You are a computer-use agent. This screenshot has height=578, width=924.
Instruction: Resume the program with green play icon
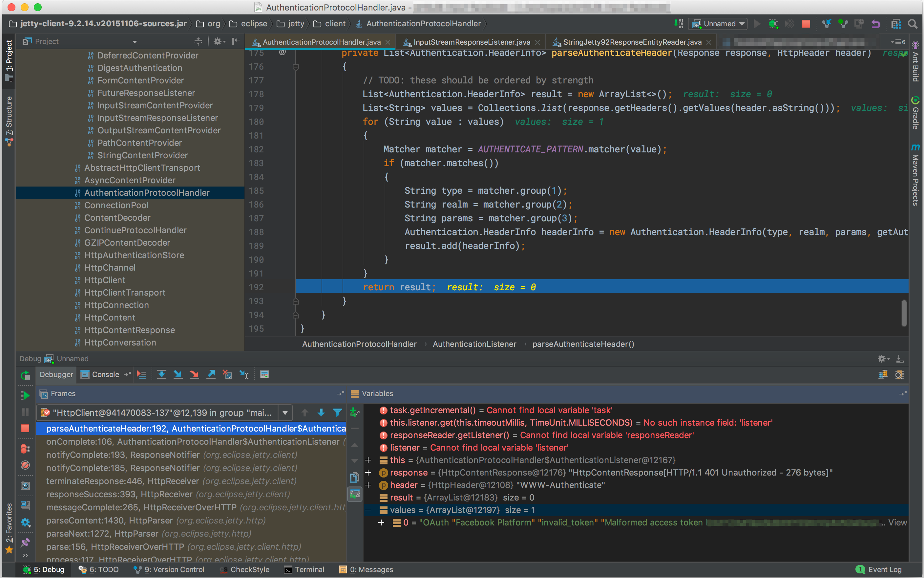(25, 395)
